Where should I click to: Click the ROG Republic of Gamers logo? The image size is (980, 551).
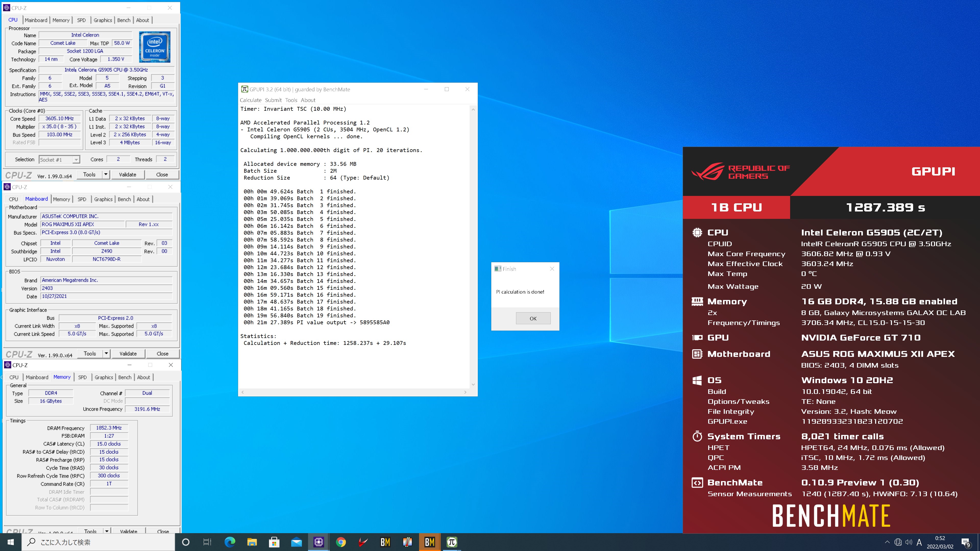point(740,171)
